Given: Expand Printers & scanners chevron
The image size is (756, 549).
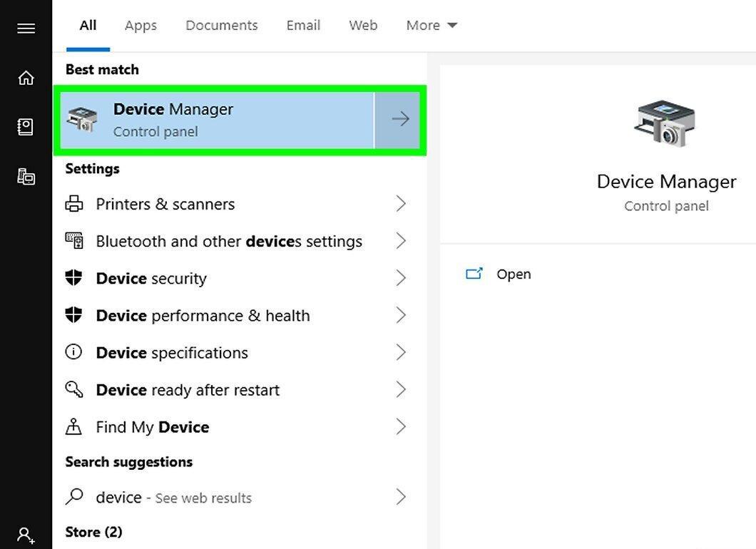Looking at the screenshot, I should click(x=401, y=204).
